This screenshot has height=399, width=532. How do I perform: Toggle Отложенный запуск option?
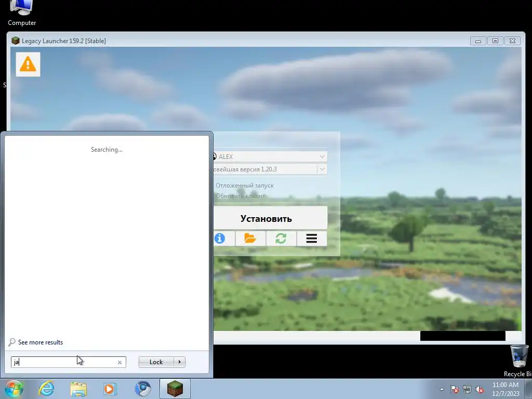244,185
